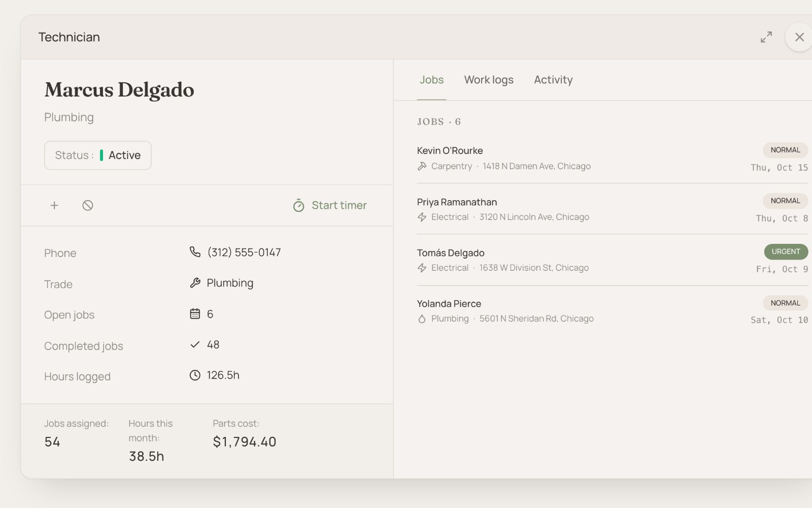Open Priya Ramanathan job

(x=613, y=209)
